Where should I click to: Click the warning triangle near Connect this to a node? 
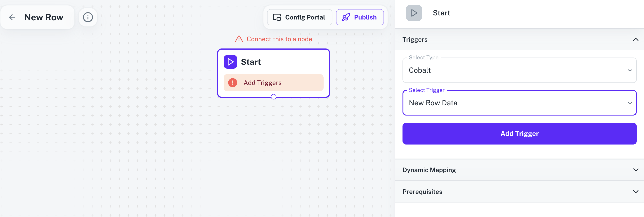(239, 39)
